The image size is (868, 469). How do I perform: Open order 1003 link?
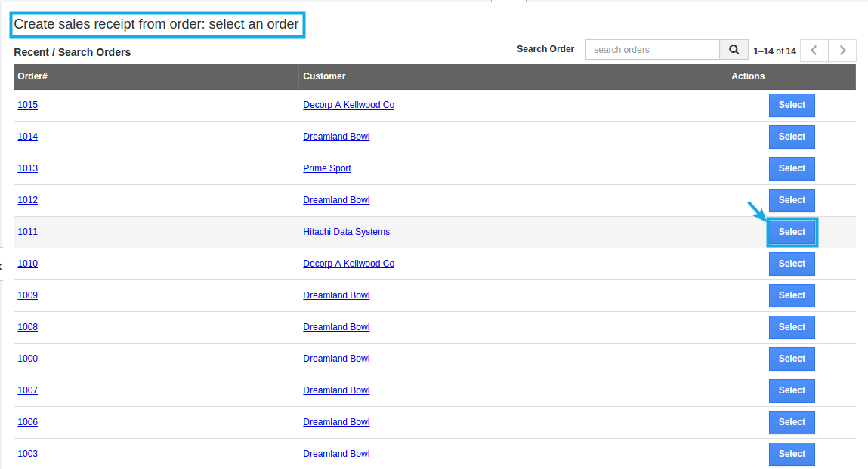tap(28, 454)
